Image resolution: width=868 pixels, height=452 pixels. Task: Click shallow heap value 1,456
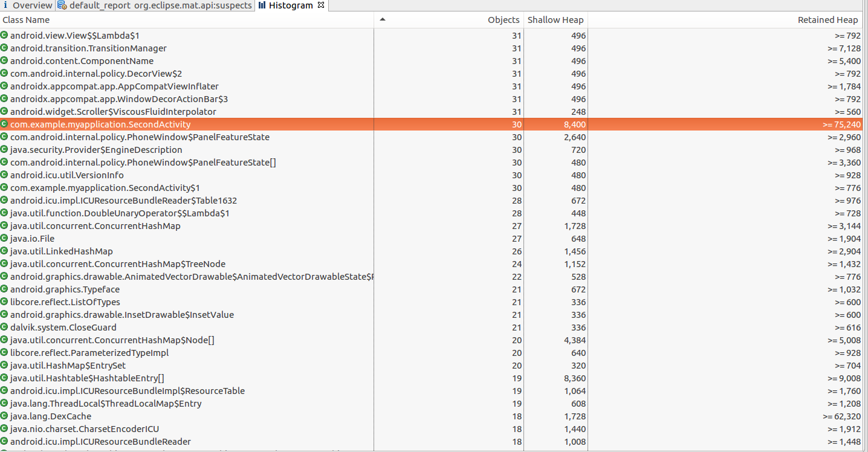point(575,251)
